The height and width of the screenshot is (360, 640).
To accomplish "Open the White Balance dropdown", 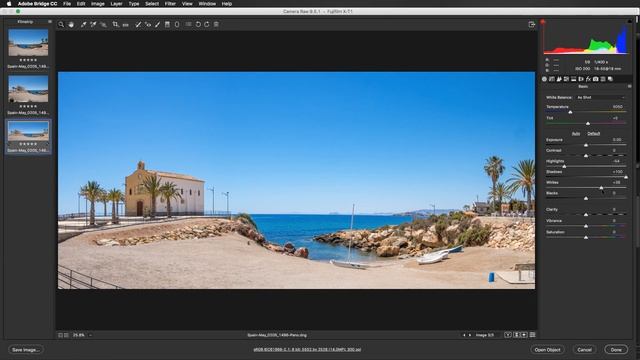I will point(600,98).
